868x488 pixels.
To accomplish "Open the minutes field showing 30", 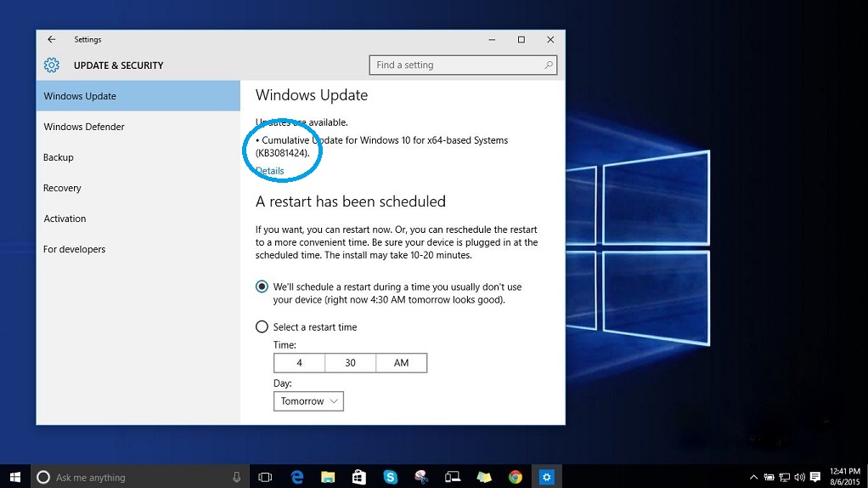I will pos(350,363).
